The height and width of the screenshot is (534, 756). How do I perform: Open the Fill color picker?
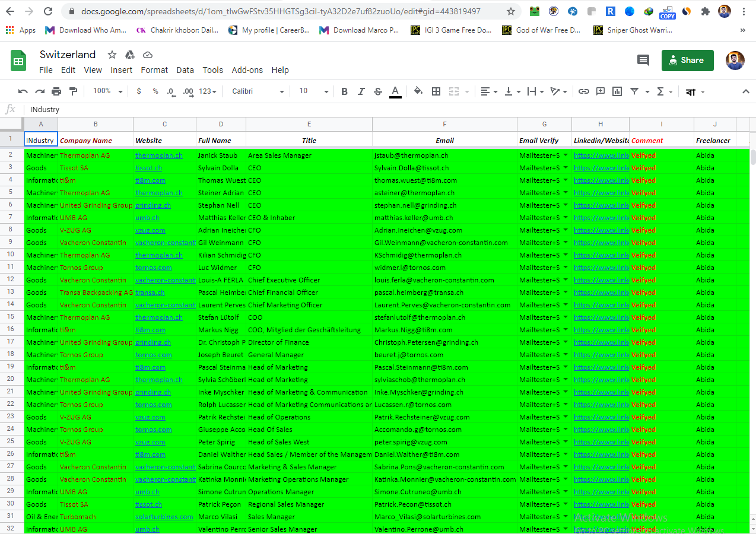point(418,91)
